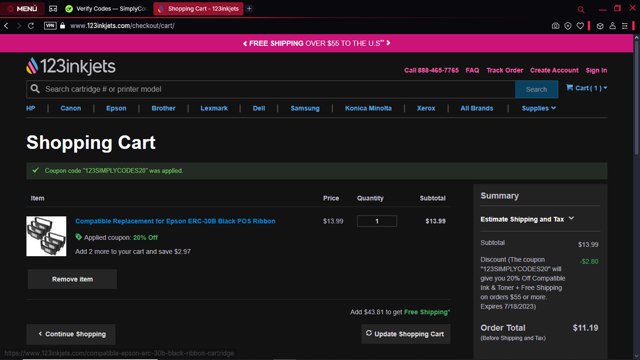Viewport: 640px width, 360px height.
Task: Show previous promo banner message
Action: [245, 43]
